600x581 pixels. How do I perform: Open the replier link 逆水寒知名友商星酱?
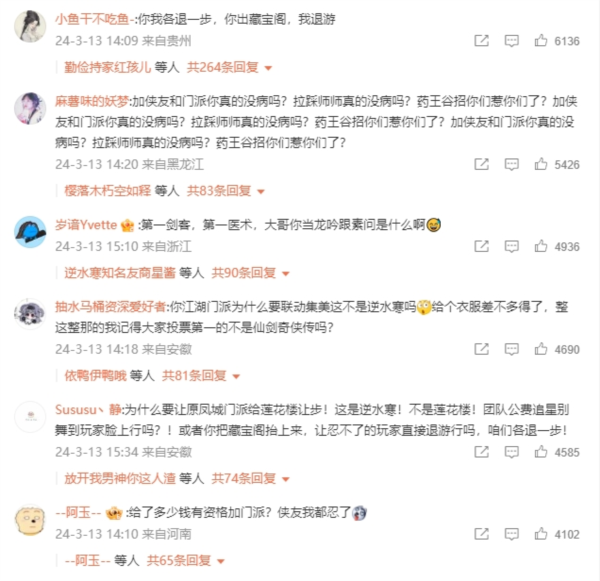coord(120,273)
